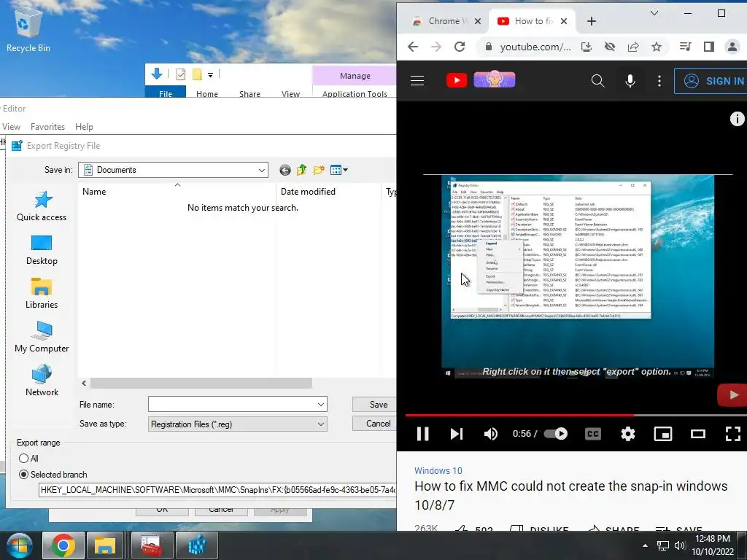Go back in Chrome
The image size is (747, 560).
(x=413, y=47)
